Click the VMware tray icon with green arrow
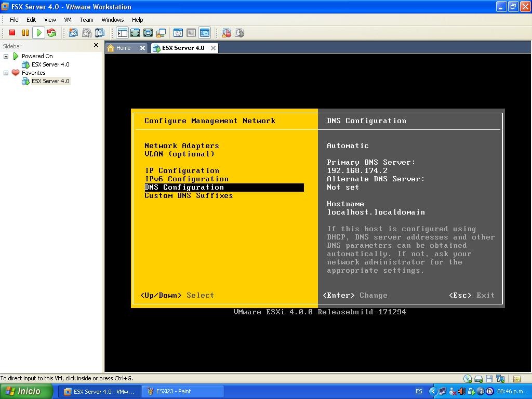Image resolution: width=532 pixels, height=399 pixels. (471, 392)
